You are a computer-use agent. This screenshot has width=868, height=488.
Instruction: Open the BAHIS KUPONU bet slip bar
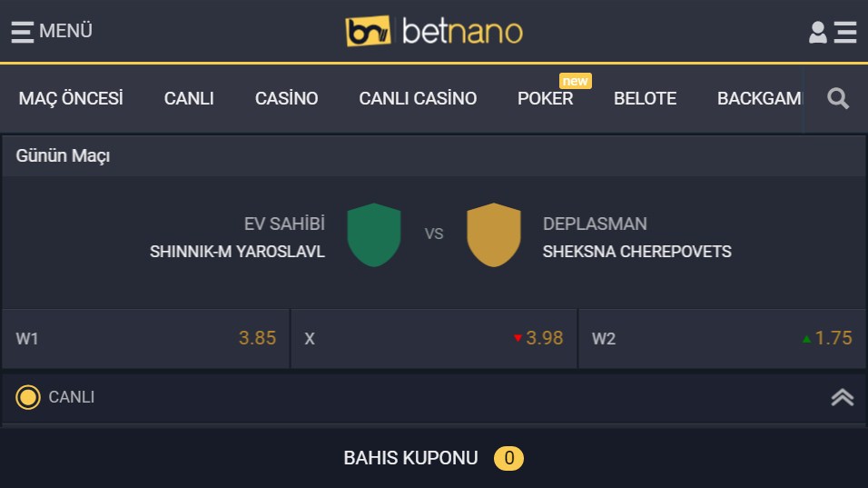[434, 458]
